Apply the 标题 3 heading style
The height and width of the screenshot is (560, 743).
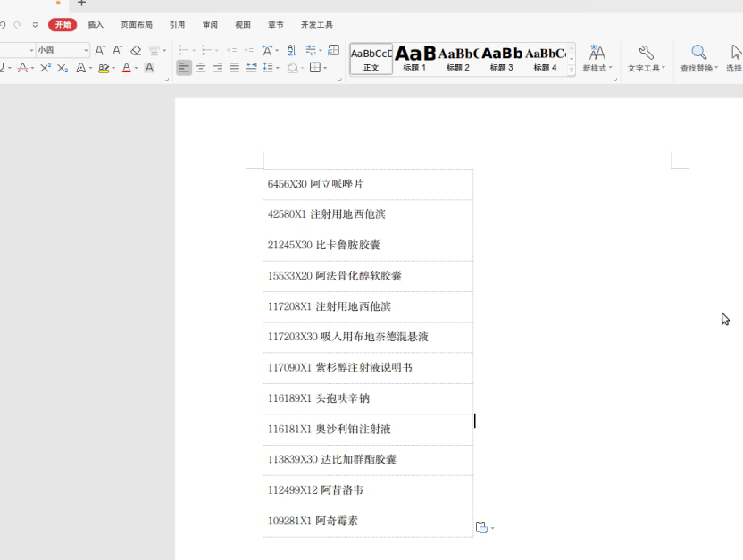[x=501, y=59]
